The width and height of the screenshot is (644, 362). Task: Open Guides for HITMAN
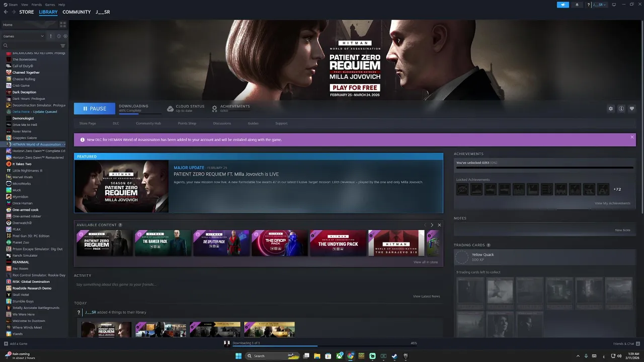(x=253, y=123)
